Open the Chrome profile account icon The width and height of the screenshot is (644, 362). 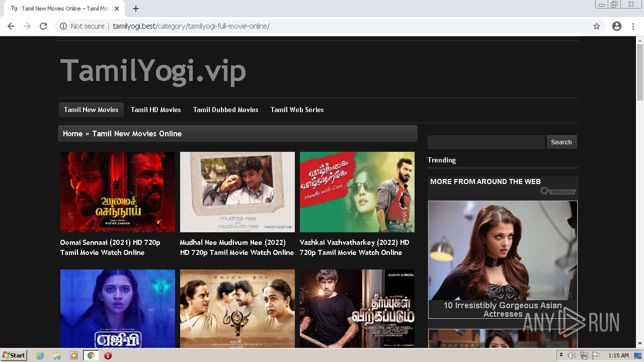click(x=617, y=26)
